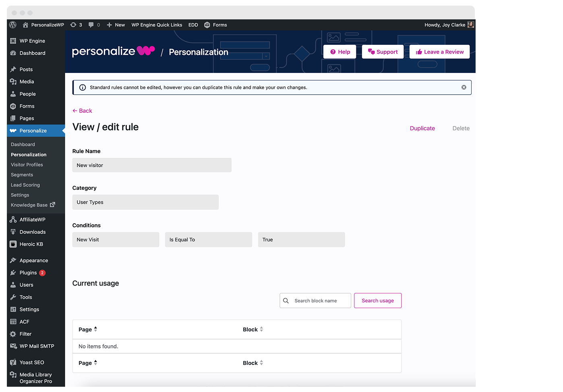Dismiss the standard rules notice
The height and width of the screenshot is (392, 563).
(464, 87)
